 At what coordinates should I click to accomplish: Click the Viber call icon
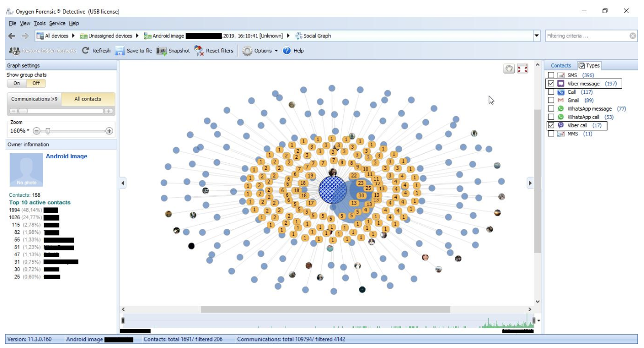561,125
